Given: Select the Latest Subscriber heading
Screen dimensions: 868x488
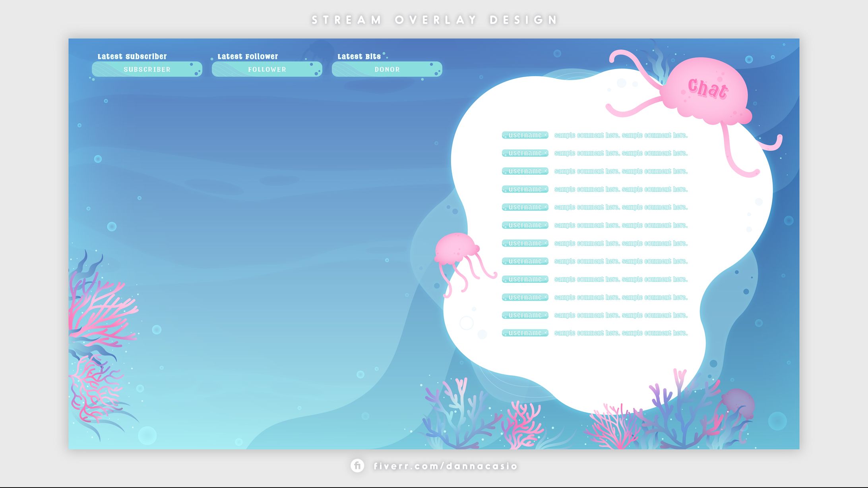Looking at the screenshot, I should pos(132,56).
